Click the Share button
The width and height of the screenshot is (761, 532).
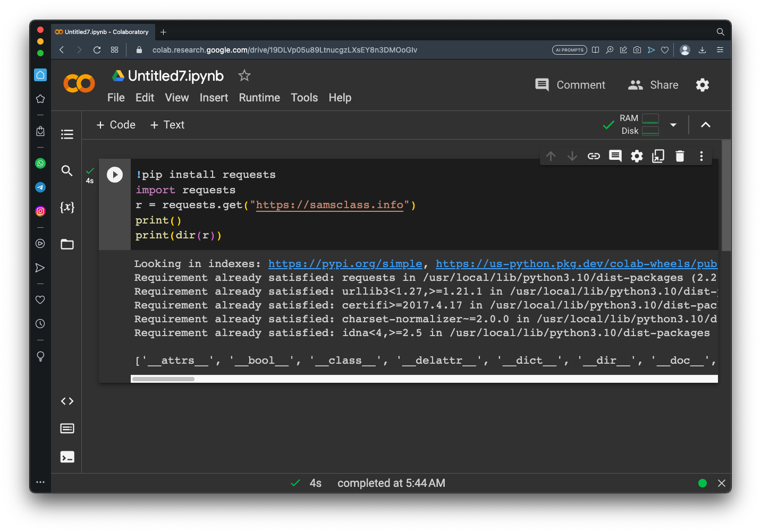pyautogui.click(x=654, y=85)
